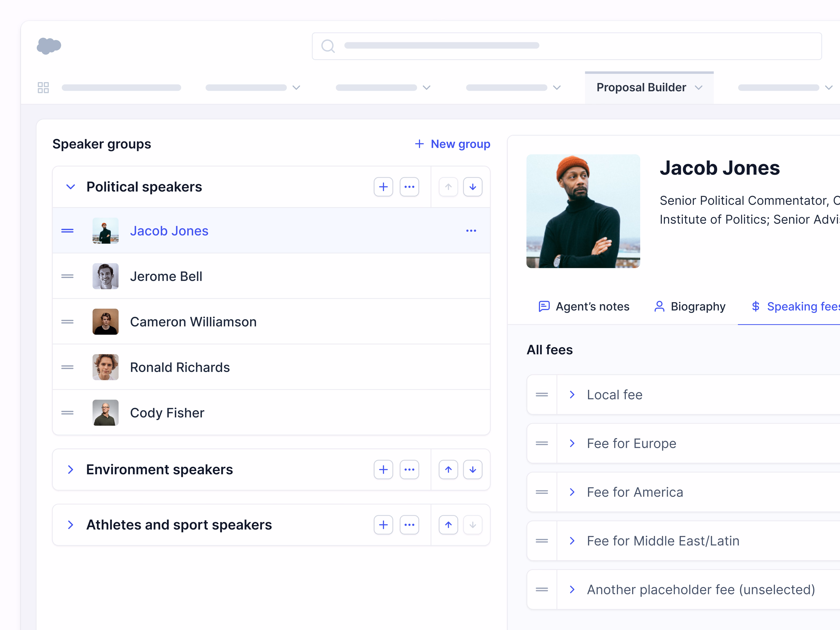The height and width of the screenshot is (630, 840).
Task: Open more options for Political speakers
Action: [409, 187]
